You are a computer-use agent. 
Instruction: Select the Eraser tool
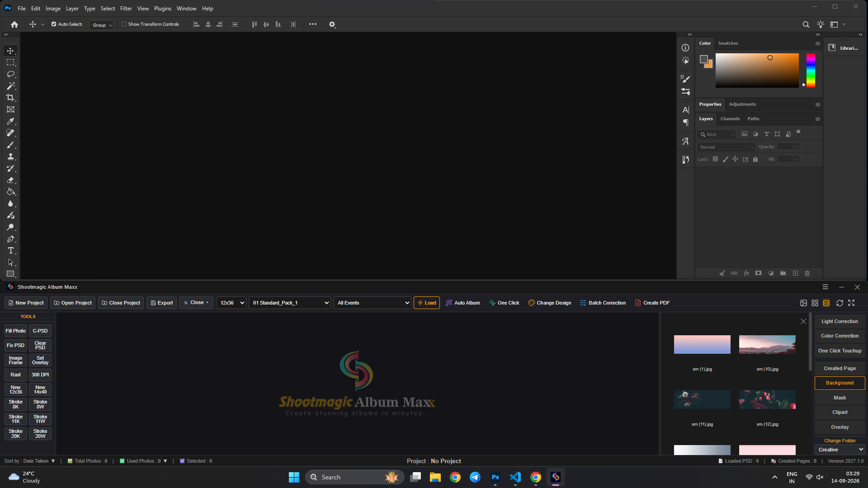[10, 180]
